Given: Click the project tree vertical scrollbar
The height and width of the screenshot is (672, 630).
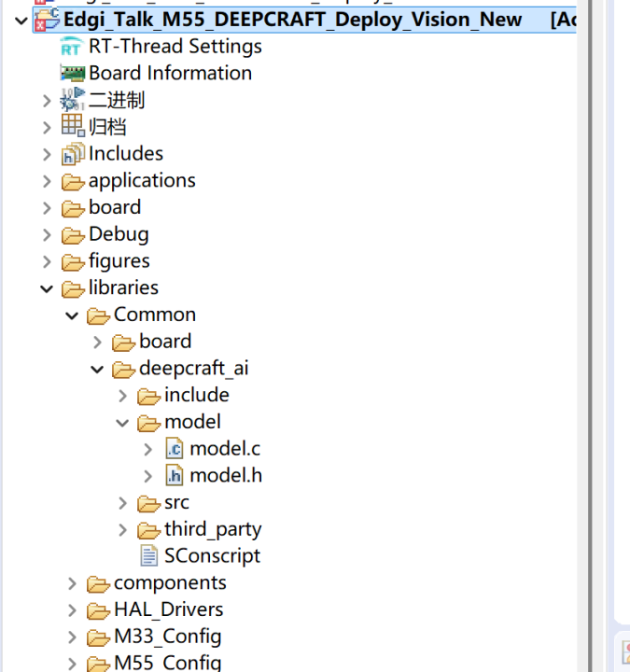Looking at the screenshot, I should pos(584,336).
